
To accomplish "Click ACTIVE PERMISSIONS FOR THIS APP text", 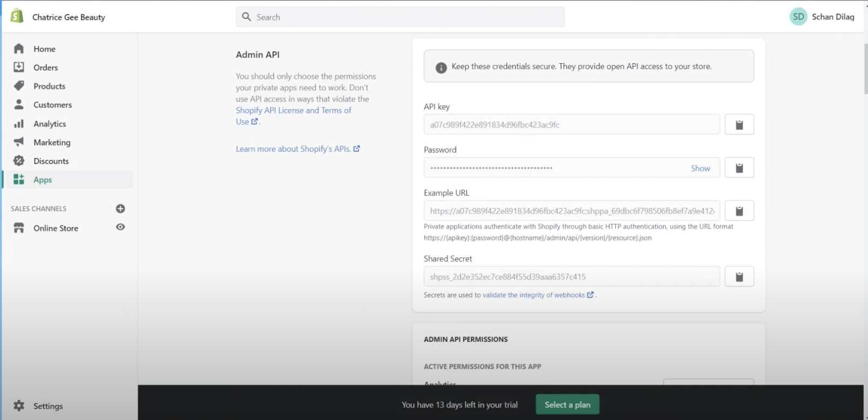I will point(483,366).
